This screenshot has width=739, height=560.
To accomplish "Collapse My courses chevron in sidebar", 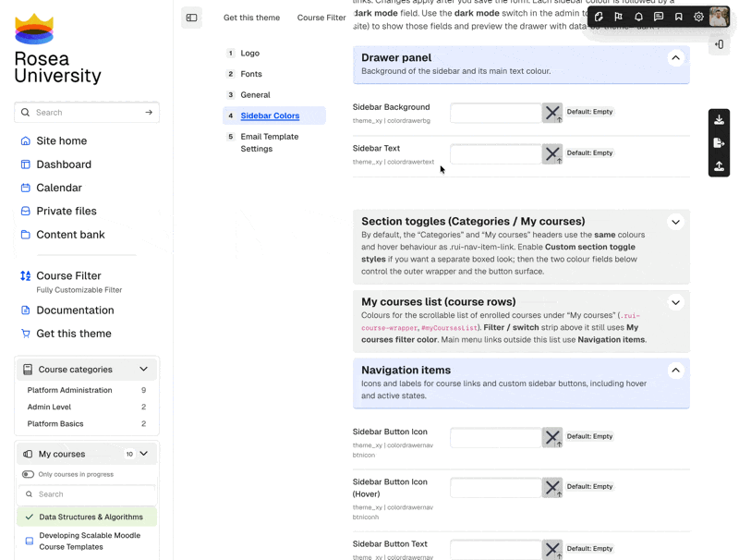I will click(144, 454).
